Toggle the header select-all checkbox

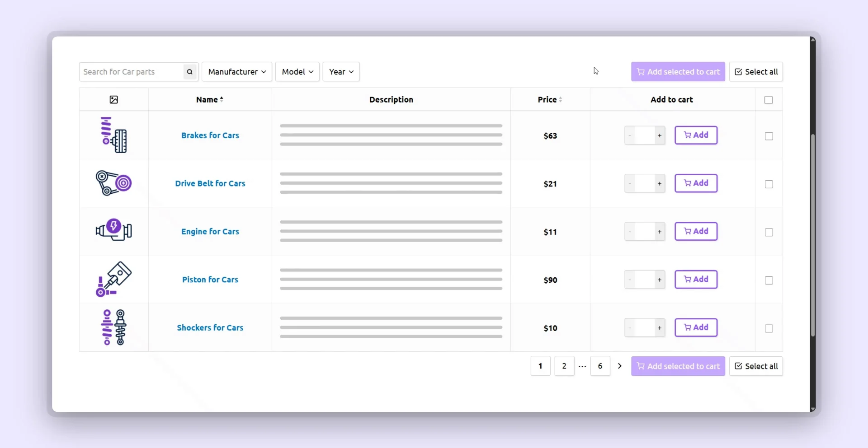(769, 100)
